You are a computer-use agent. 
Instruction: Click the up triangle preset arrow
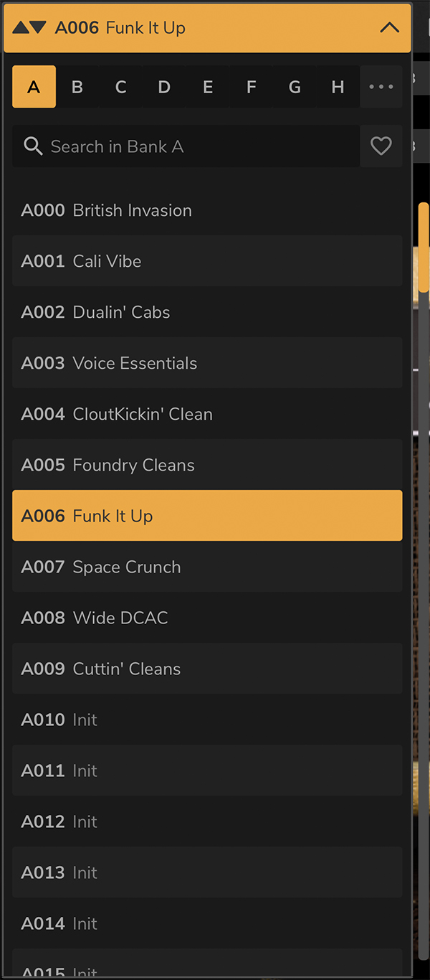(x=21, y=28)
